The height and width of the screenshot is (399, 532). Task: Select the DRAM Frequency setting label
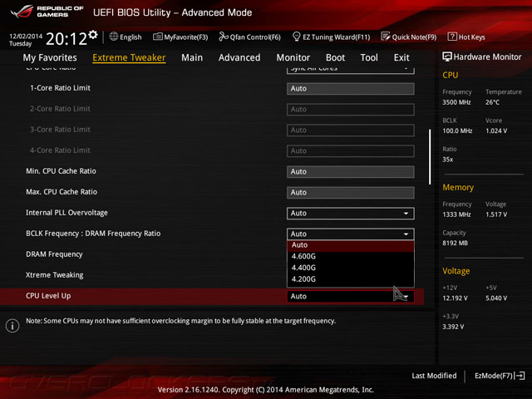(54, 254)
